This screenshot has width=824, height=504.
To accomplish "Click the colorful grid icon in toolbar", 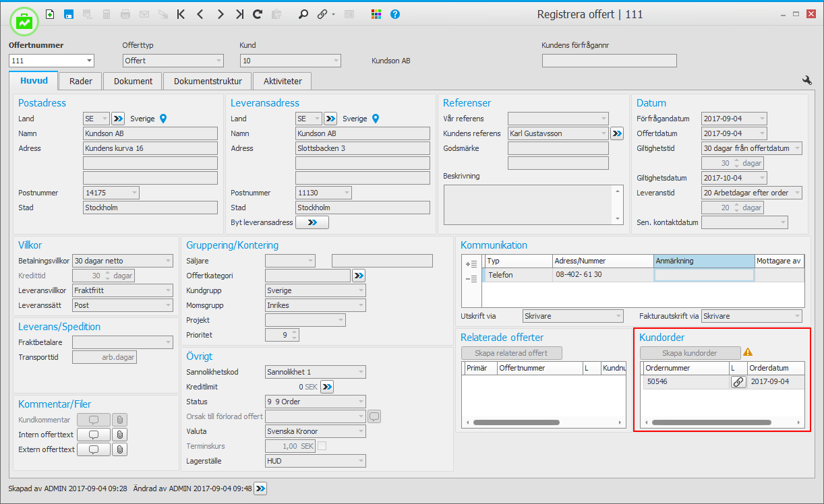I will (x=377, y=14).
